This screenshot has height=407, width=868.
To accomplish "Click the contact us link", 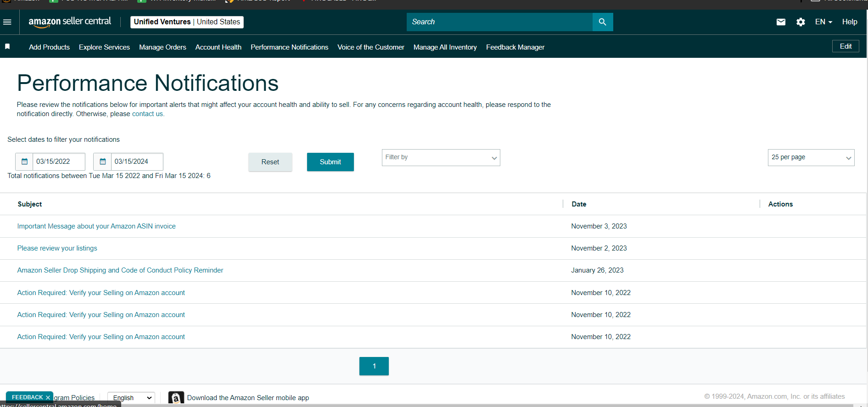I will [147, 114].
